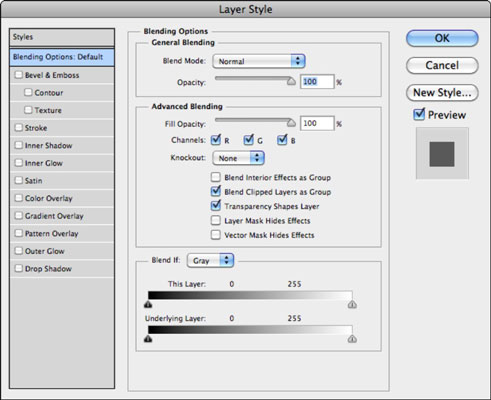Toggle the Preview checkbox
Screen dimensions: 491x400
[419, 115]
